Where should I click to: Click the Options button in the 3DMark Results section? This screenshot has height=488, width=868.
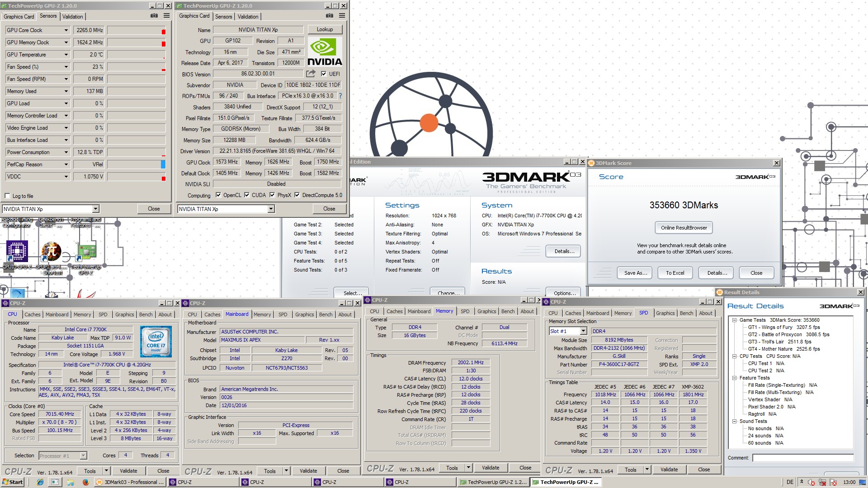(x=564, y=293)
